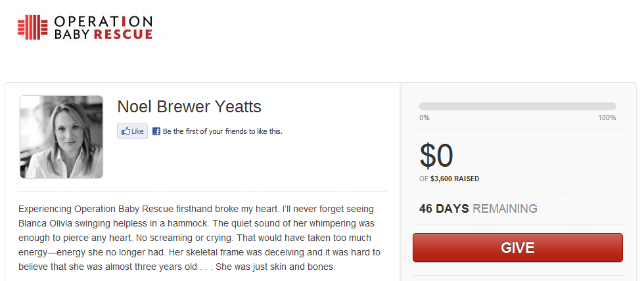Click the "100%" progress label
The height and width of the screenshot is (281, 644).
pyautogui.click(x=607, y=118)
